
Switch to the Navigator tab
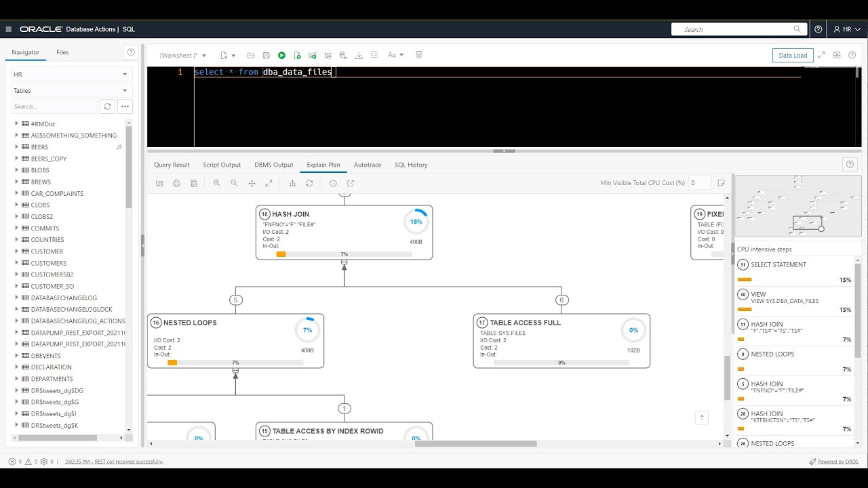tap(26, 52)
